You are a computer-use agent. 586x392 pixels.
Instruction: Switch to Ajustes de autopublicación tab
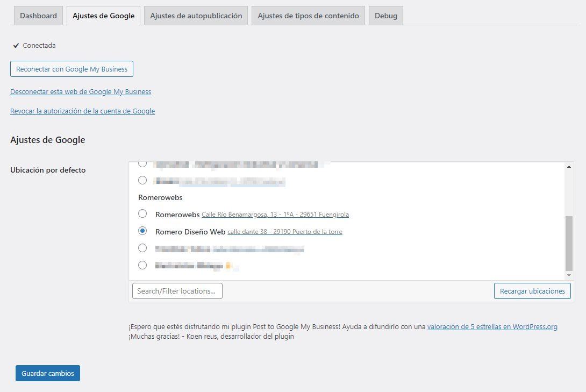[x=196, y=16]
